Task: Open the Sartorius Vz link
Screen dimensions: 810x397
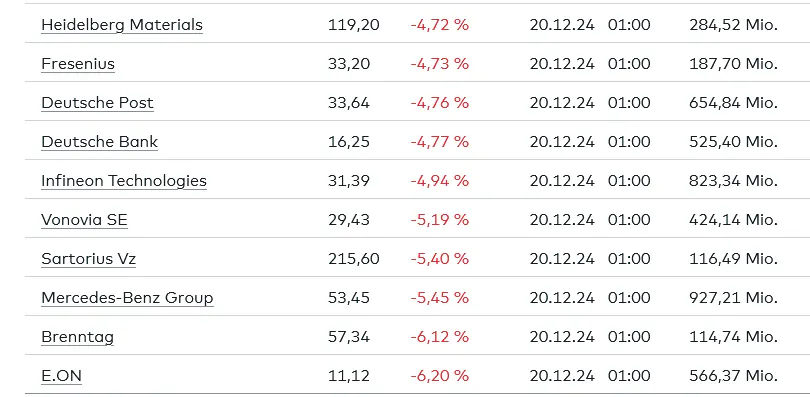Action: coord(88,259)
